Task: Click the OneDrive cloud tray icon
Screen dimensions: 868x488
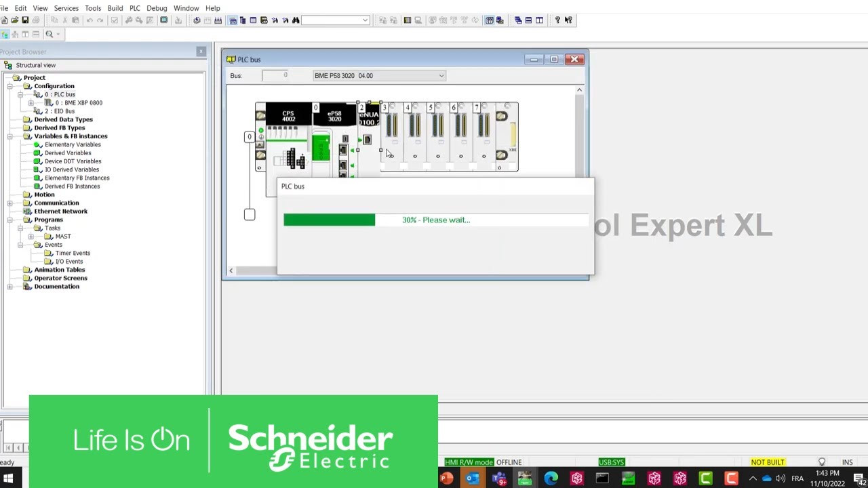Action: (766, 479)
